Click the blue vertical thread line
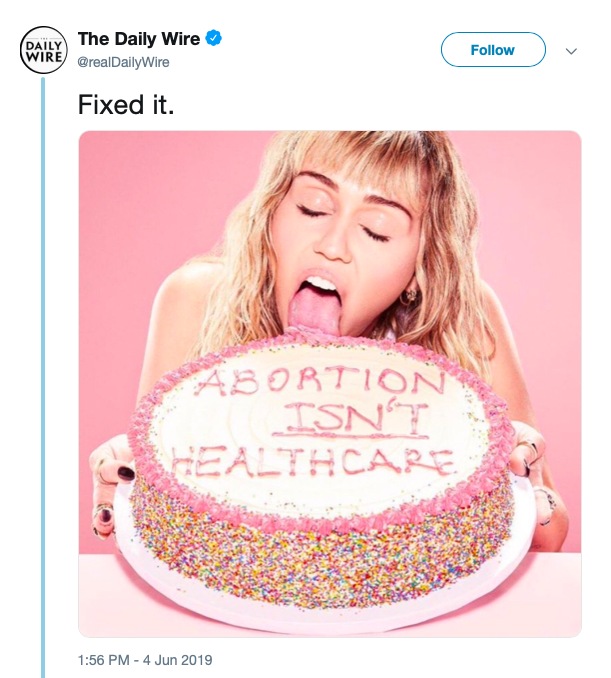611x678 pixels. [x=43, y=380]
